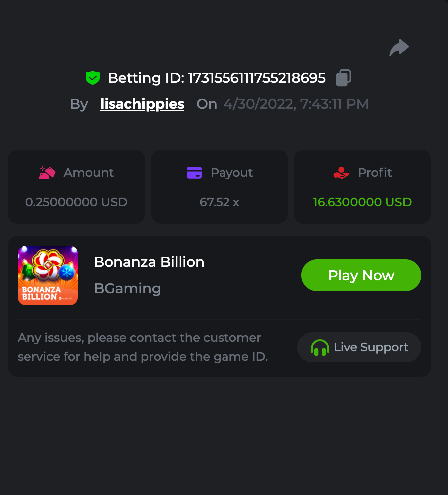Click the Profit label
This screenshot has width=448, height=495.
[375, 173]
